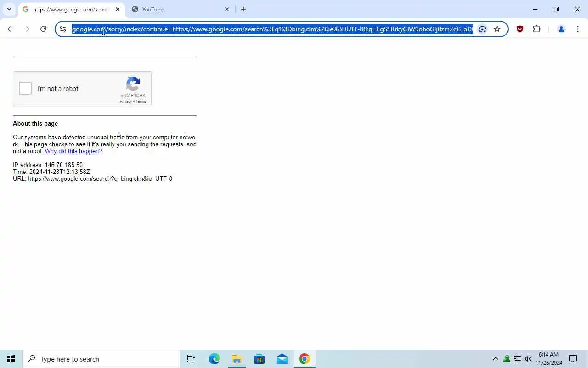588x368 pixels.
Task: Click the URL bing.clm search text
Action: (x=92, y=178)
